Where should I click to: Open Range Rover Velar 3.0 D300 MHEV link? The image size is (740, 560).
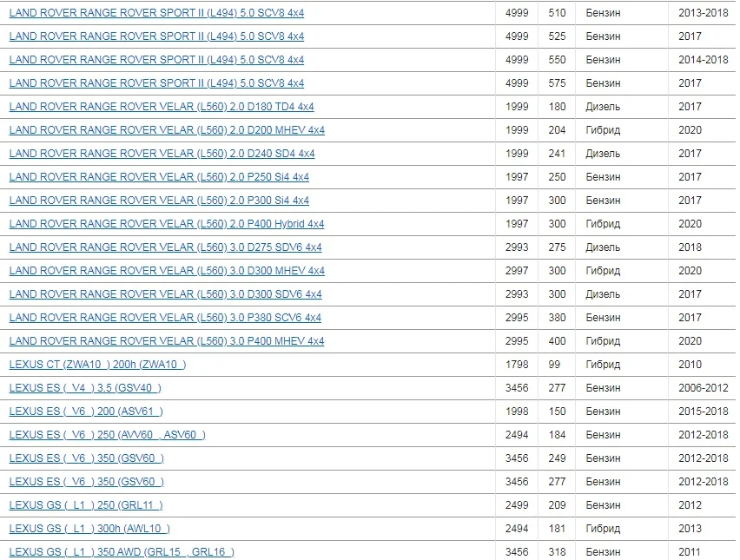pyautogui.click(x=167, y=271)
